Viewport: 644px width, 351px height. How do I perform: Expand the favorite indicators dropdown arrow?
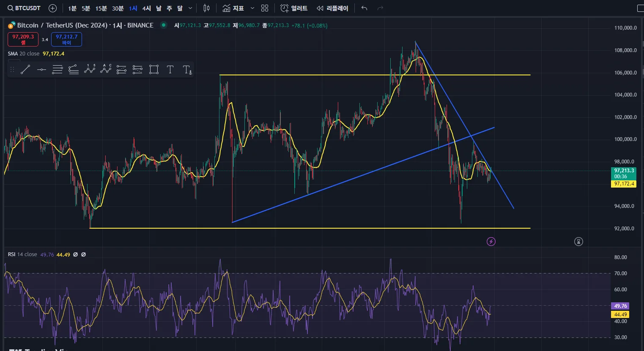(252, 8)
